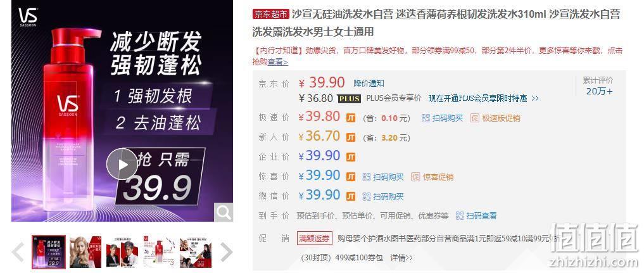644x273 pixels.
Task: Open the PLUS member limited offer link
Action: click(x=483, y=99)
